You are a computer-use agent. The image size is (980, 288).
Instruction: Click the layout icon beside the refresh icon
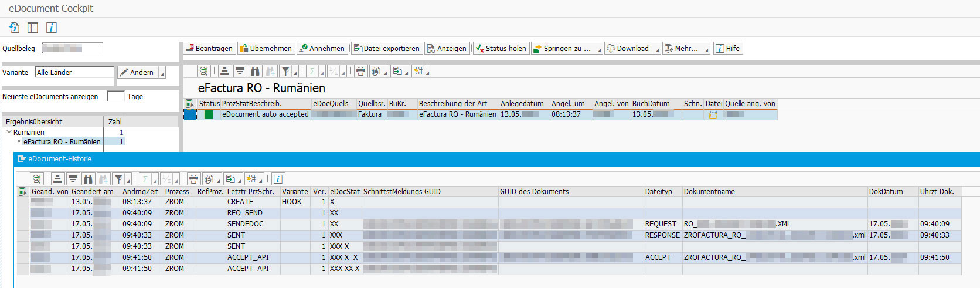click(33, 28)
